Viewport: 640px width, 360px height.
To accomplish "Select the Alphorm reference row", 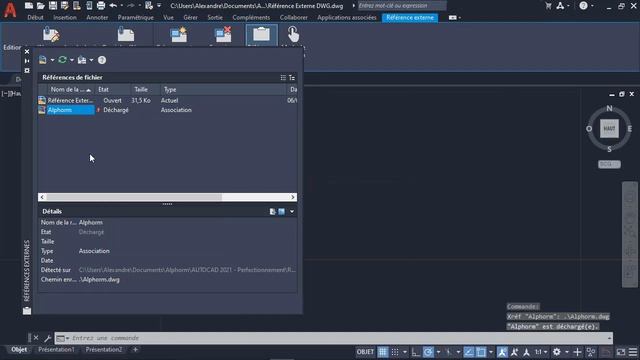I will (x=167, y=110).
